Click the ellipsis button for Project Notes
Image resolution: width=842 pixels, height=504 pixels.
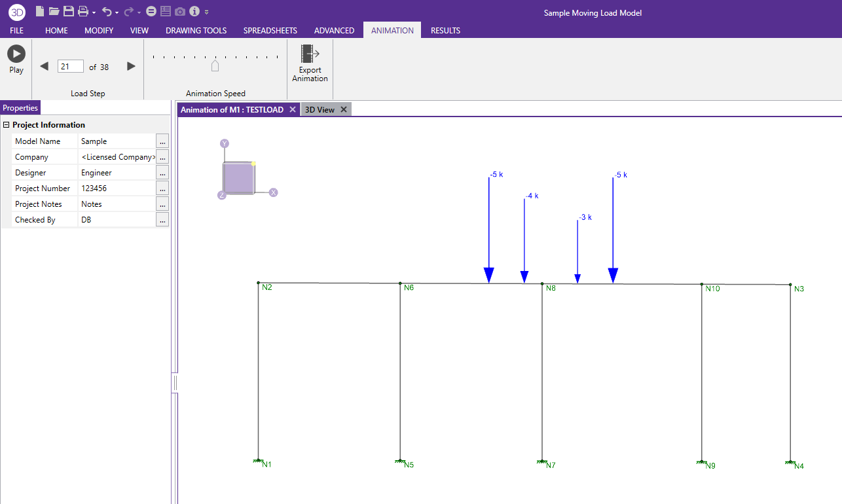(x=162, y=204)
